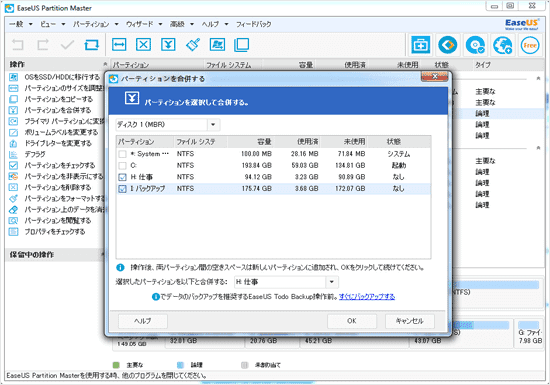This screenshot has width=550, height=385.
Task: Open the ビュー menu
Action: (x=52, y=24)
